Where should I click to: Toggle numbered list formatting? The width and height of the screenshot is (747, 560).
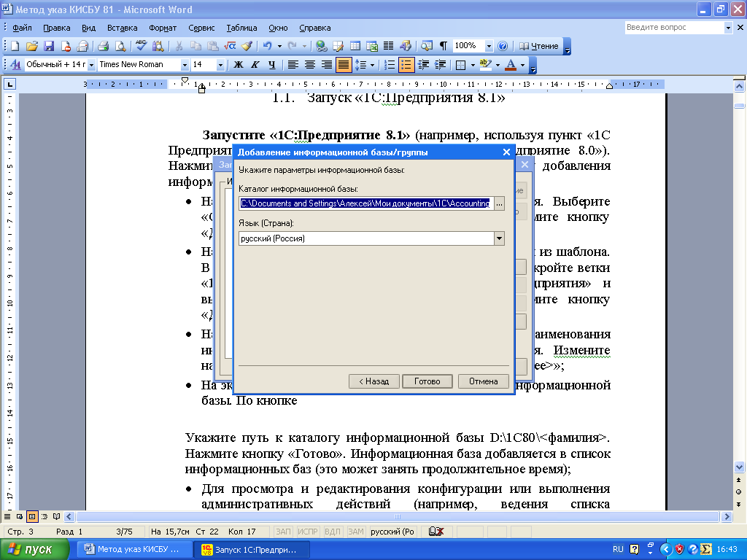coord(390,64)
